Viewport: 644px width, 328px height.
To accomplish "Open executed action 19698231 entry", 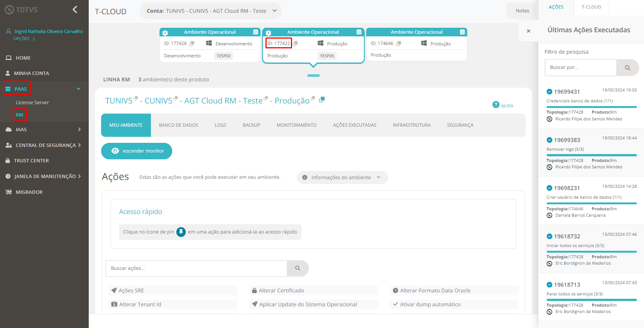I will click(591, 201).
